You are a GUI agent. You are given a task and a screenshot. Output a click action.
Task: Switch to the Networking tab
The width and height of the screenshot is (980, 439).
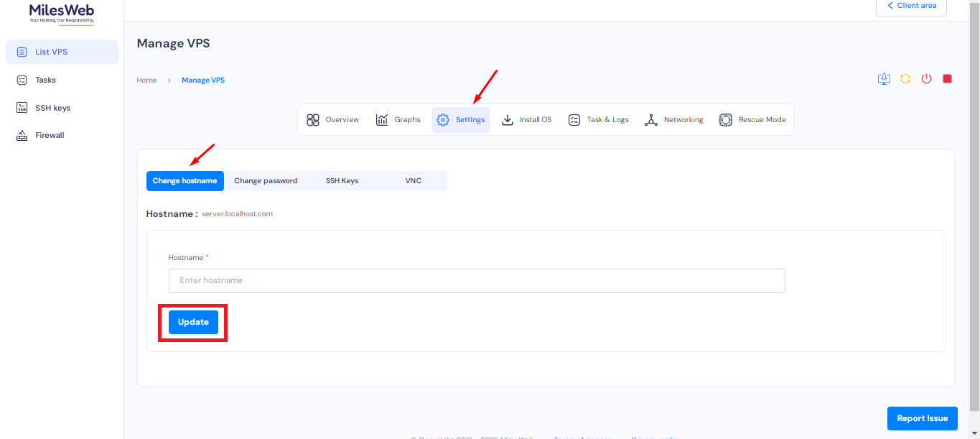click(x=673, y=120)
